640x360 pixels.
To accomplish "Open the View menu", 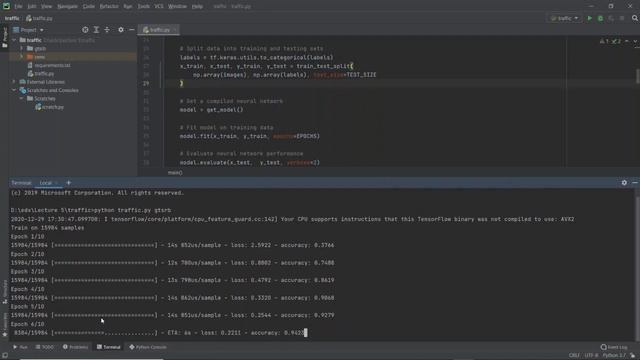I will tap(47, 7).
